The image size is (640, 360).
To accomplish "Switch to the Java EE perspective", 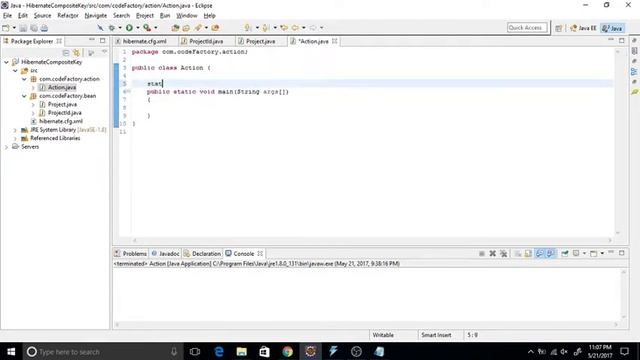I will click(584, 28).
